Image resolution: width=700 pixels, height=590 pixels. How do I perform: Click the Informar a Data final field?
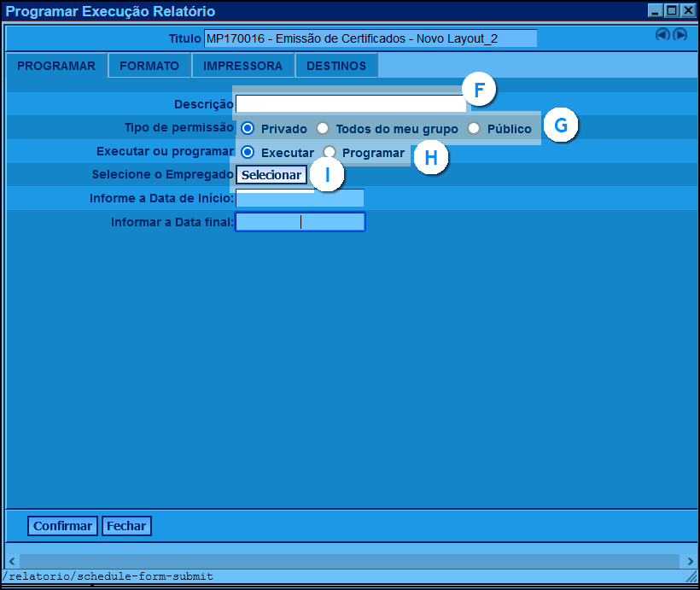point(300,221)
